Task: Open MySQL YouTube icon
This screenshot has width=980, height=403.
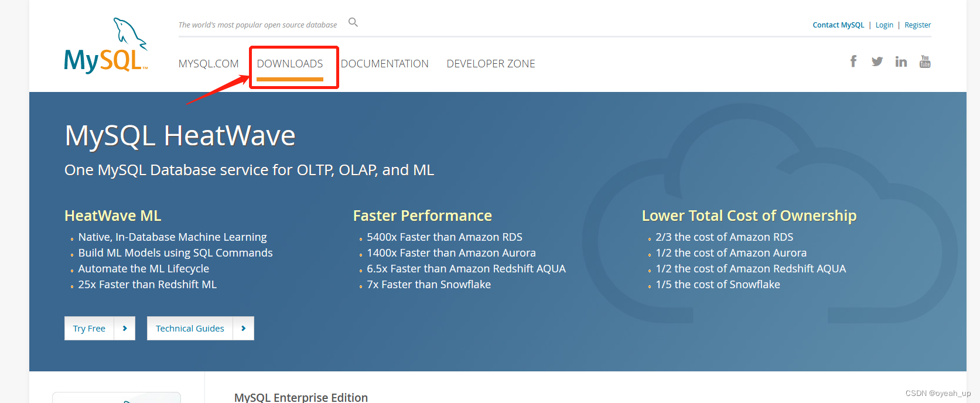Action: tap(925, 62)
